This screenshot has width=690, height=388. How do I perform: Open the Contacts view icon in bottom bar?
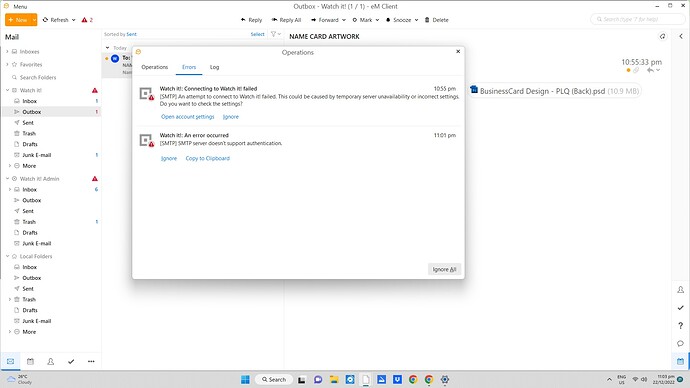tap(51, 361)
